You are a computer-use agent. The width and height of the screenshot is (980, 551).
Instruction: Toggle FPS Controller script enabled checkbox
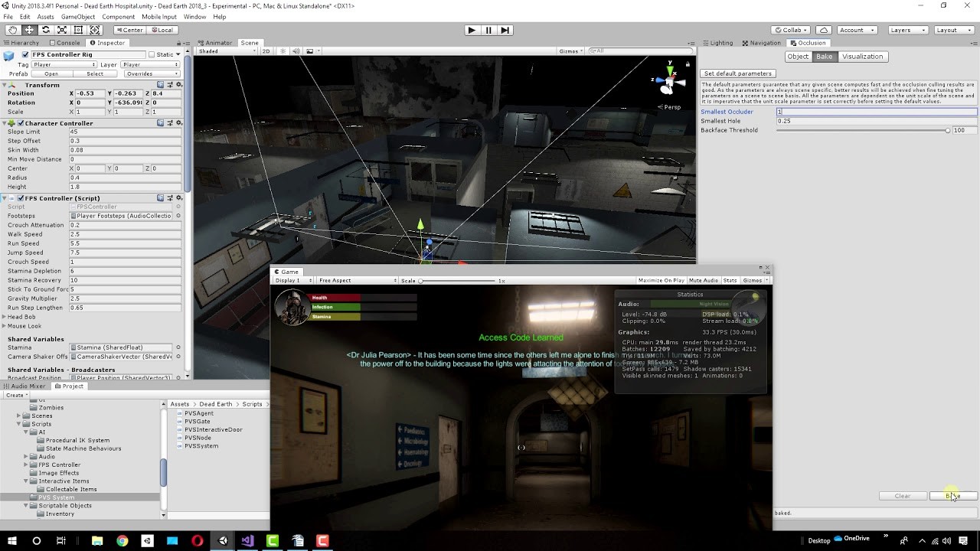21,198
